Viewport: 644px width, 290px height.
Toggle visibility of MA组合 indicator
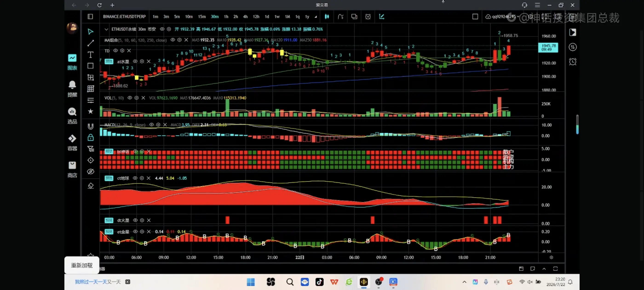tap(172, 40)
